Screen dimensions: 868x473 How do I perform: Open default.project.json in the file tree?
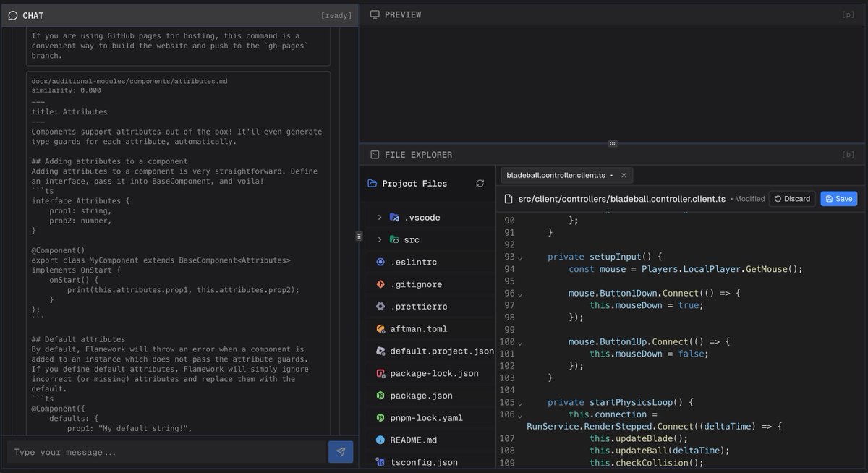pyautogui.click(x=429, y=351)
